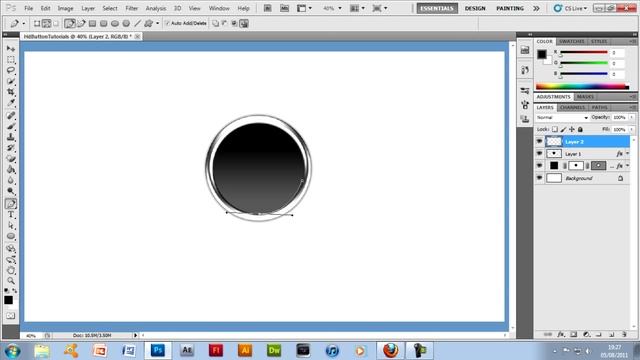
Task: Open the layer Fill slider arrow
Action: (x=631, y=129)
